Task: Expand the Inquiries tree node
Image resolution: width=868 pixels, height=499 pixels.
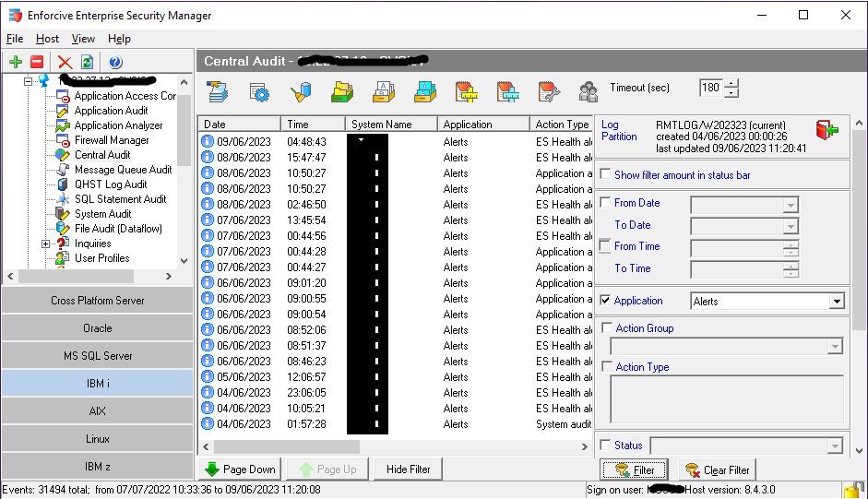Action: (x=45, y=244)
